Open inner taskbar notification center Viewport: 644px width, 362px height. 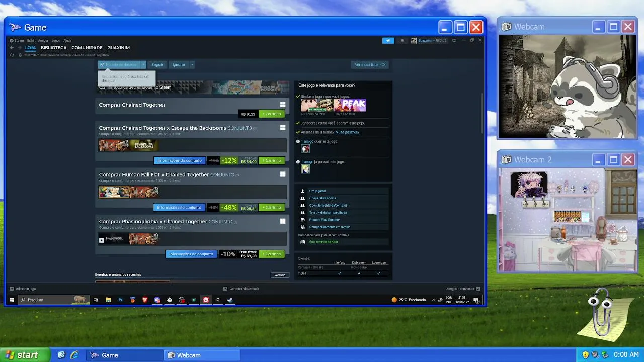475,300
